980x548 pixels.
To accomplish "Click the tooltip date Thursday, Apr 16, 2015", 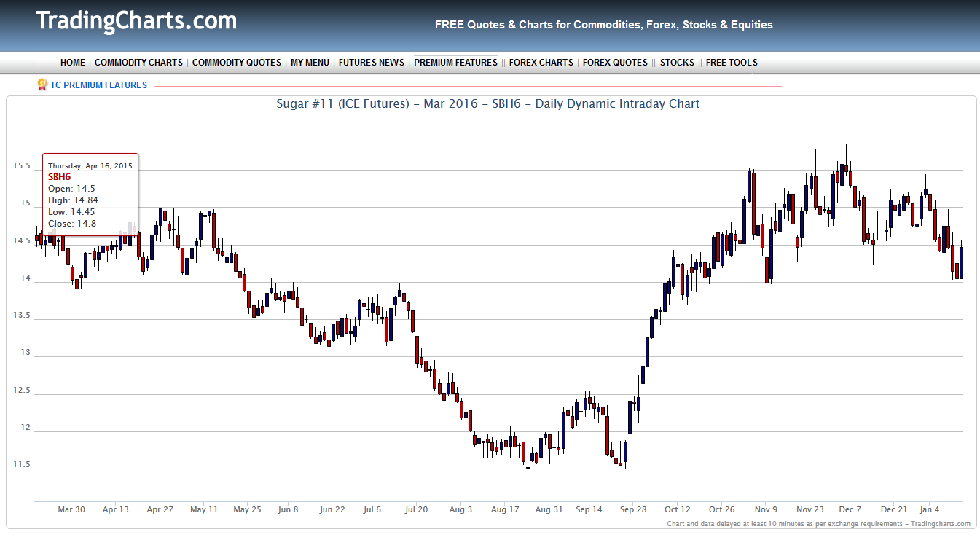I will pyautogui.click(x=90, y=166).
